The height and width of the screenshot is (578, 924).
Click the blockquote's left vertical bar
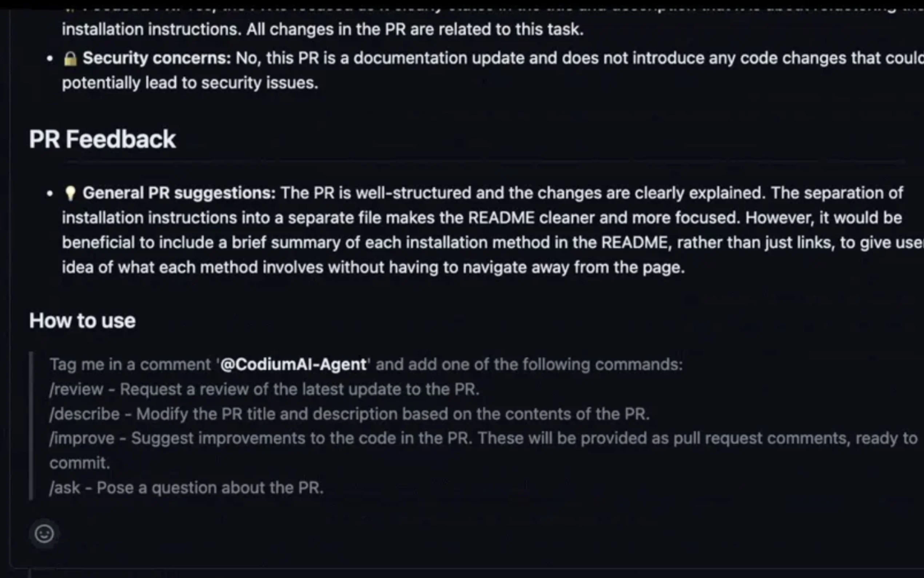pyautogui.click(x=31, y=425)
